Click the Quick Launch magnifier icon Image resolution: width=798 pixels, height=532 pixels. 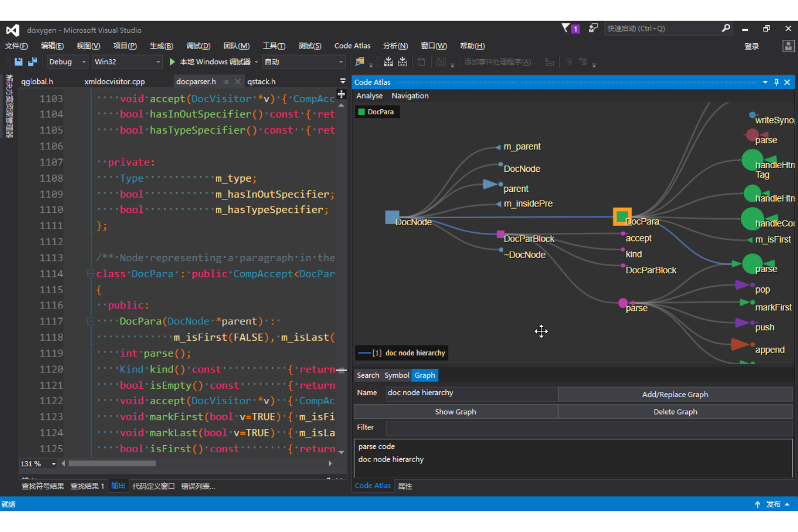tap(726, 28)
